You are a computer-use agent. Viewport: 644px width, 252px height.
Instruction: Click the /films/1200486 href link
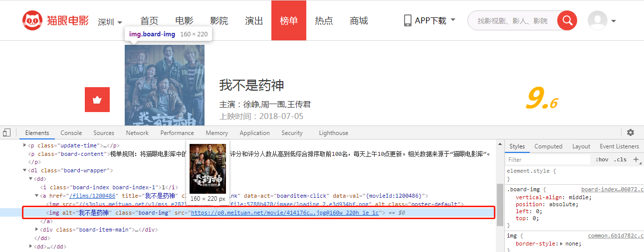pos(93,196)
